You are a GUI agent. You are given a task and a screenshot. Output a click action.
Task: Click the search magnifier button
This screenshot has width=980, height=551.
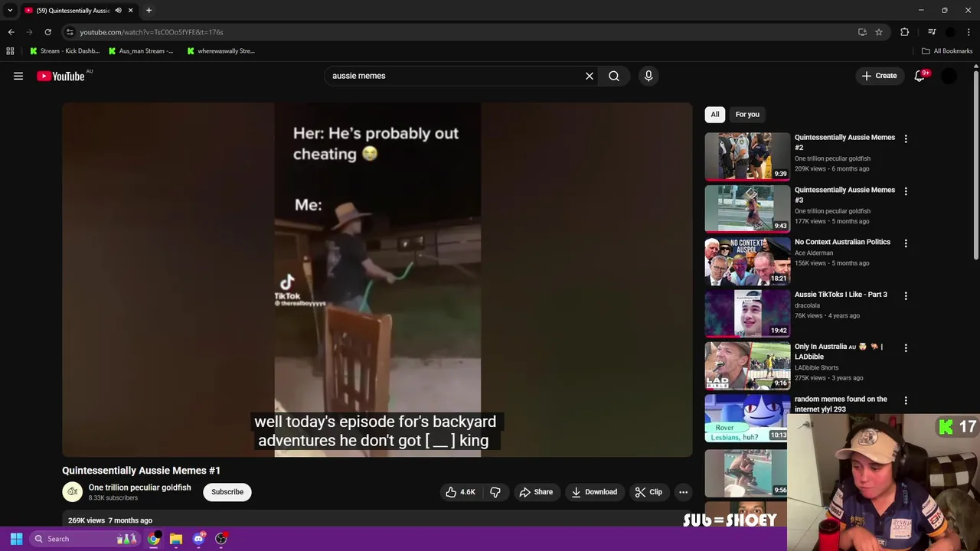click(614, 76)
